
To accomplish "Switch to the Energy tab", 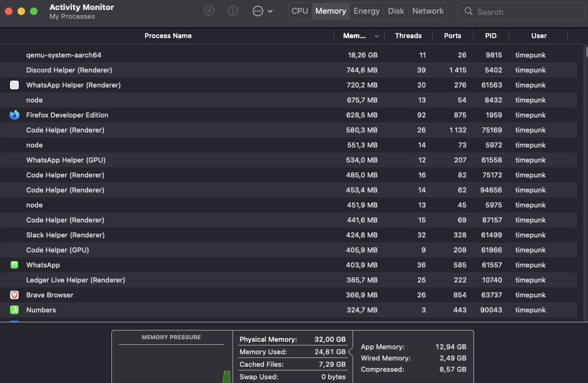I will 367,11.
